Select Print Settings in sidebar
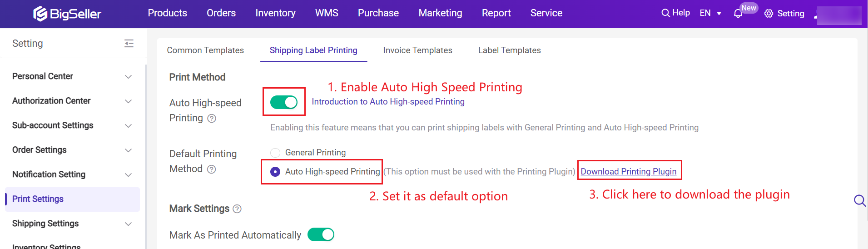This screenshot has height=249, width=868. 72,199
